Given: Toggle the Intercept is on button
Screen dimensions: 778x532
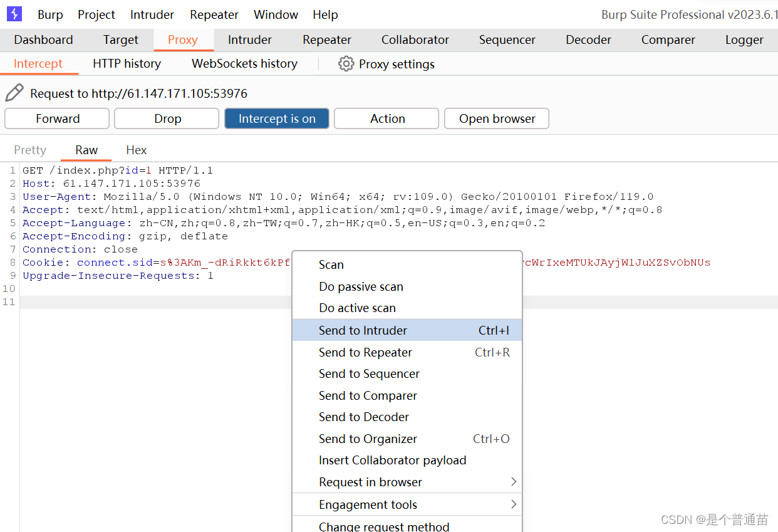Looking at the screenshot, I should pos(277,118).
